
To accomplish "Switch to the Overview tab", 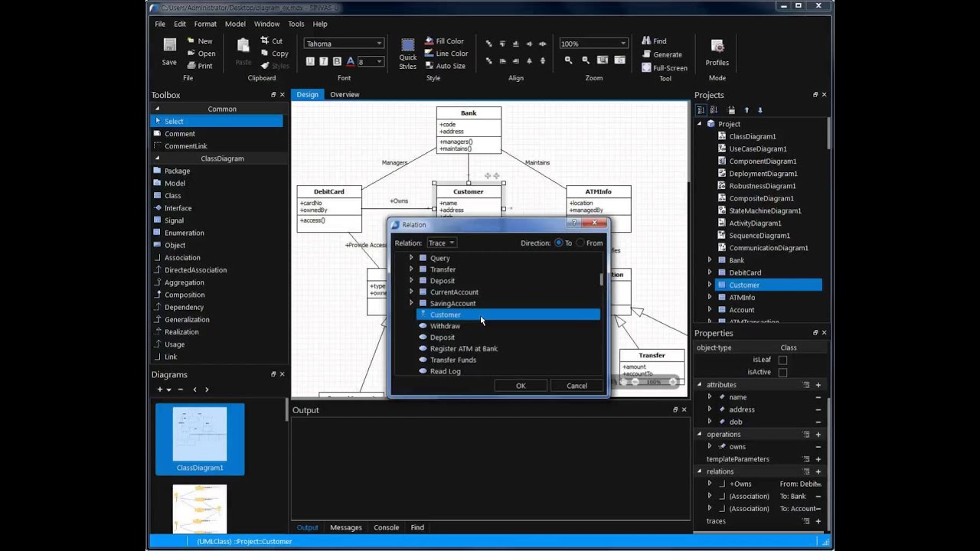I will 345,95.
